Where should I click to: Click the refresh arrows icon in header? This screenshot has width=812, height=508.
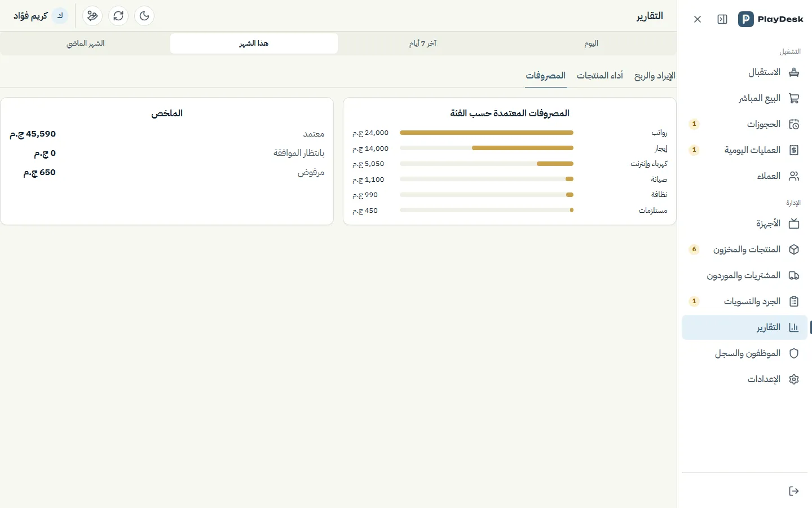point(118,16)
